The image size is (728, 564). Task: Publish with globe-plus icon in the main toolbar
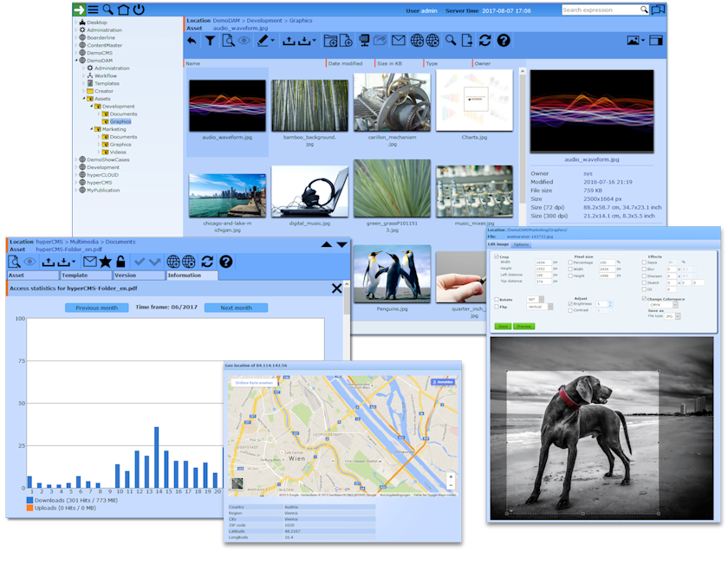[417, 41]
